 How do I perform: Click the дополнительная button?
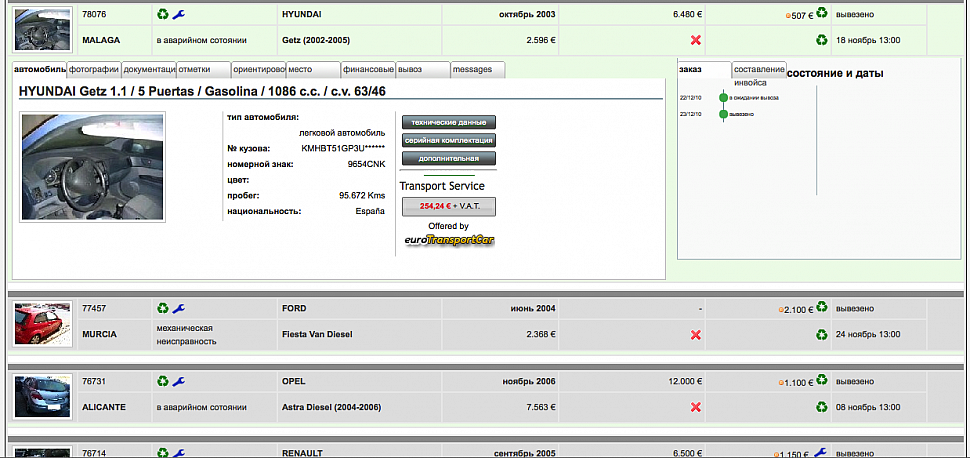point(449,158)
